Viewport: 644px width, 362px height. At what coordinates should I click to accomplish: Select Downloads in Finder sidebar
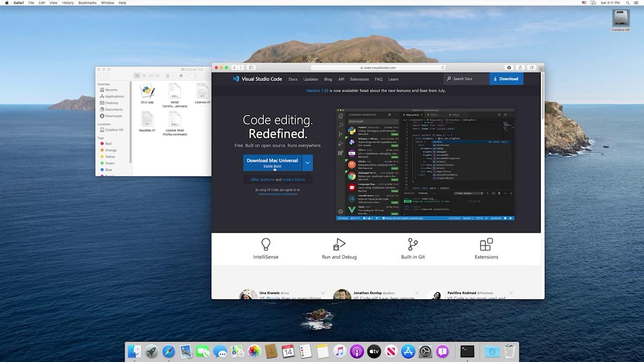(x=113, y=116)
